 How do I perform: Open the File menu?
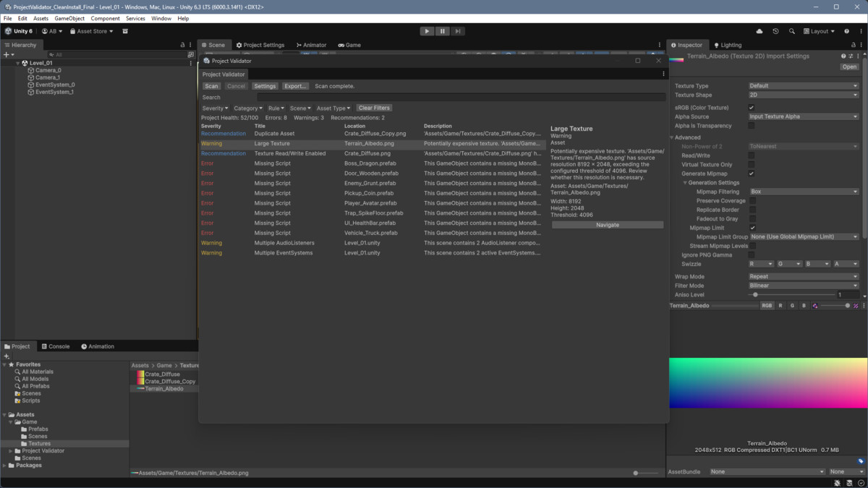7,18
